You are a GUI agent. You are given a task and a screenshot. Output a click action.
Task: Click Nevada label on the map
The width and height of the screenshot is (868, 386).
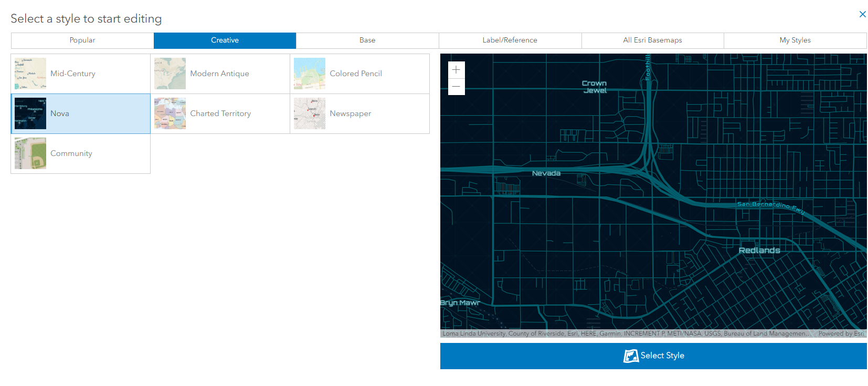[x=546, y=173]
